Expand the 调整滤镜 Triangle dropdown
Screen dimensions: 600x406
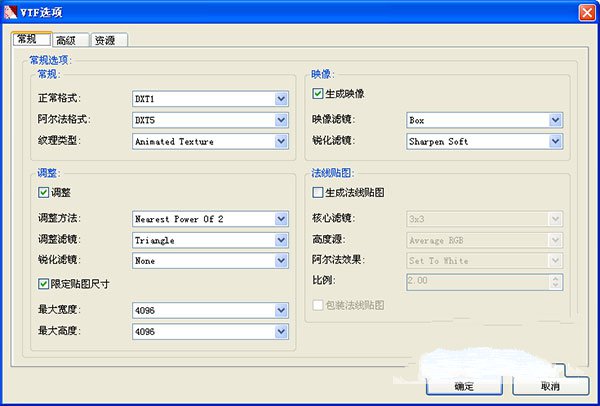tap(210, 240)
